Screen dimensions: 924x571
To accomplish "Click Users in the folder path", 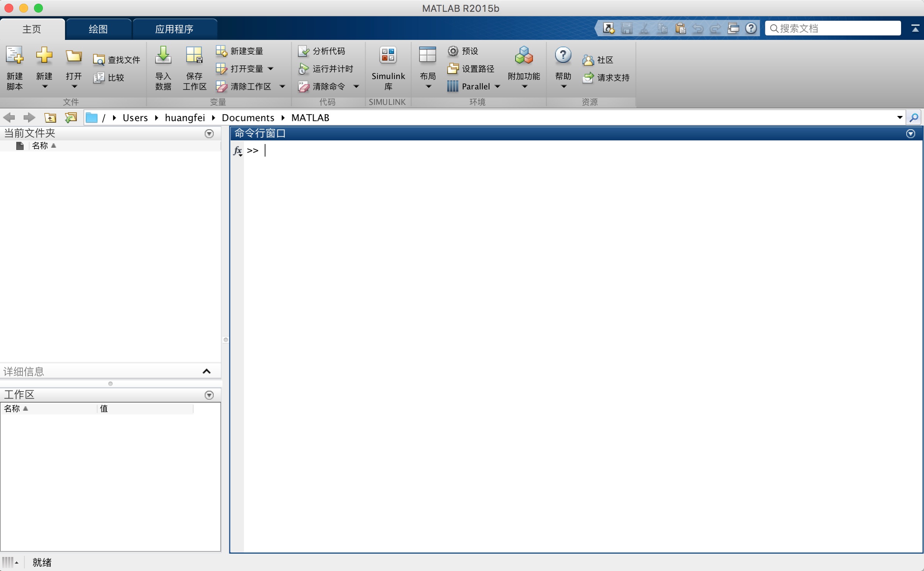I will point(135,117).
